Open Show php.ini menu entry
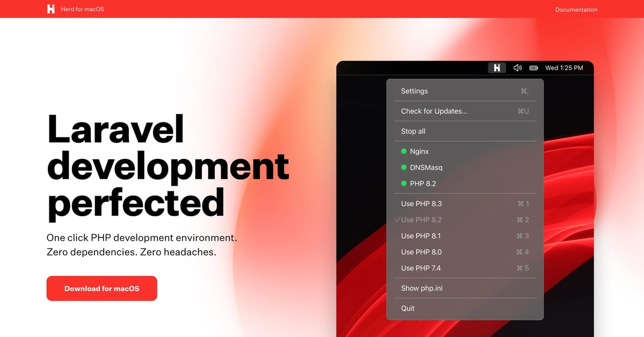This screenshot has height=337, width=644. pyautogui.click(x=422, y=288)
